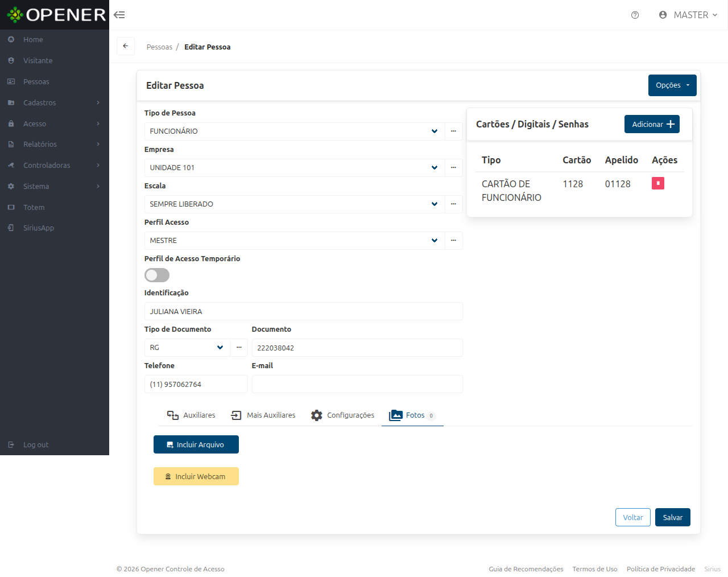Switch to the Configurações tab
This screenshot has width=728, height=577.
[342, 415]
